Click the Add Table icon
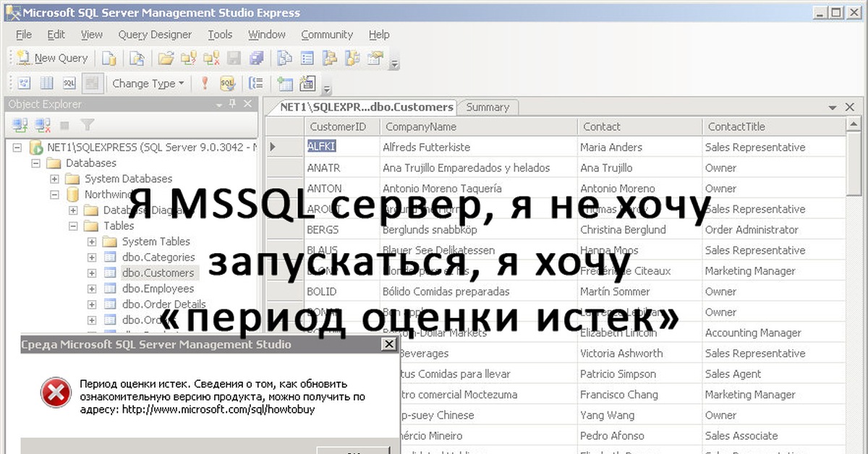868x454 pixels. pos(285,83)
